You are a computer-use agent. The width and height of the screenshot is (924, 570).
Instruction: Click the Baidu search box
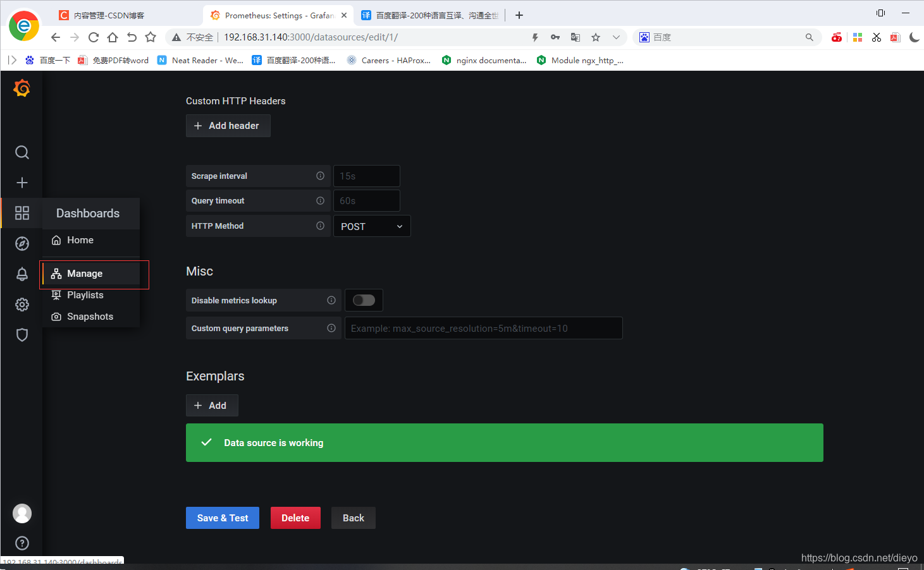pyautogui.click(x=727, y=37)
